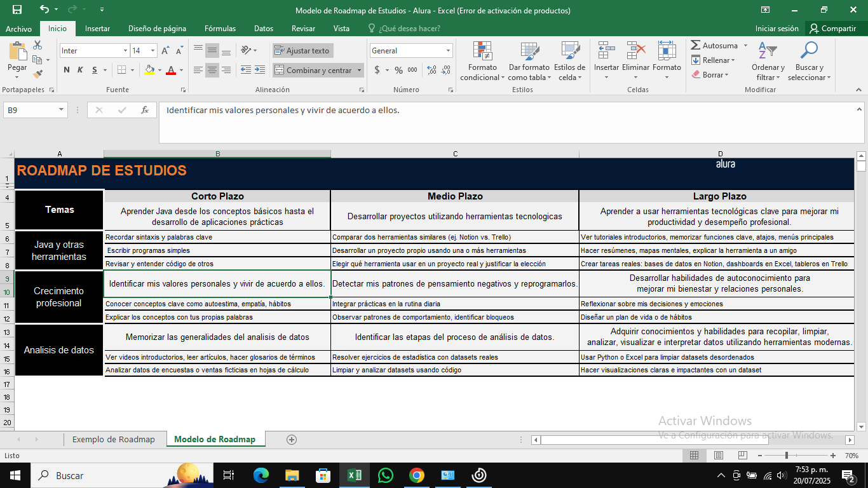Switch to Normal view icon in status bar

pyautogui.click(x=695, y=456)
